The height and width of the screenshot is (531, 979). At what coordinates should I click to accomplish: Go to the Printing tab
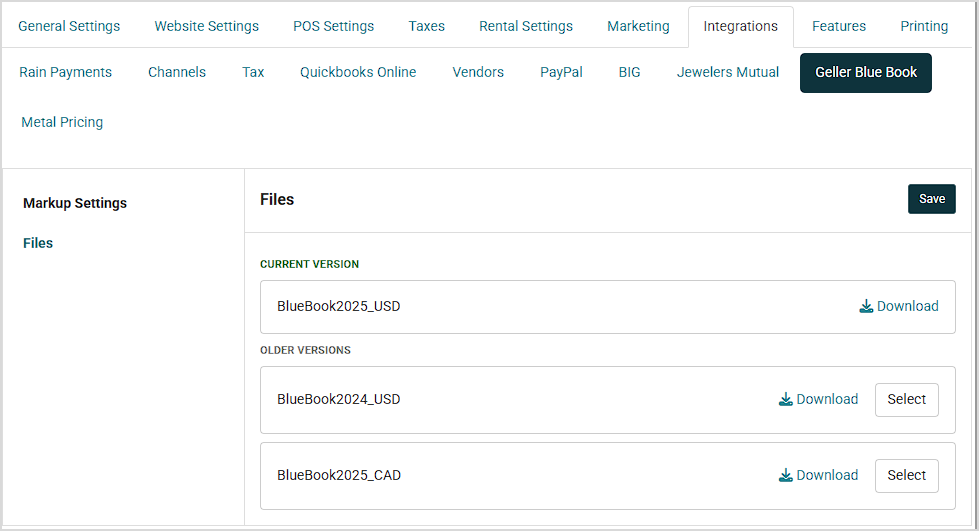(924, 26)
